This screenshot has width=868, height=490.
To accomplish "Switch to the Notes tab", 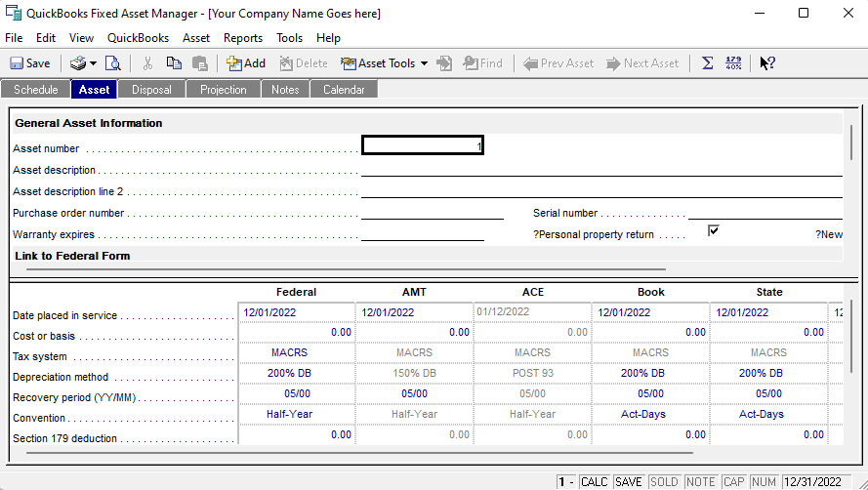I will pos(285,89).
